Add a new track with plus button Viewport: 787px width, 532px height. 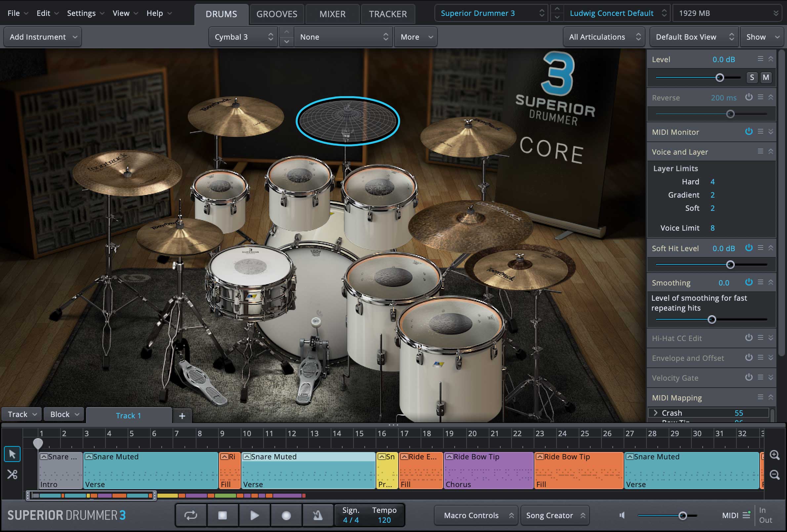click(x=182, y=416)
